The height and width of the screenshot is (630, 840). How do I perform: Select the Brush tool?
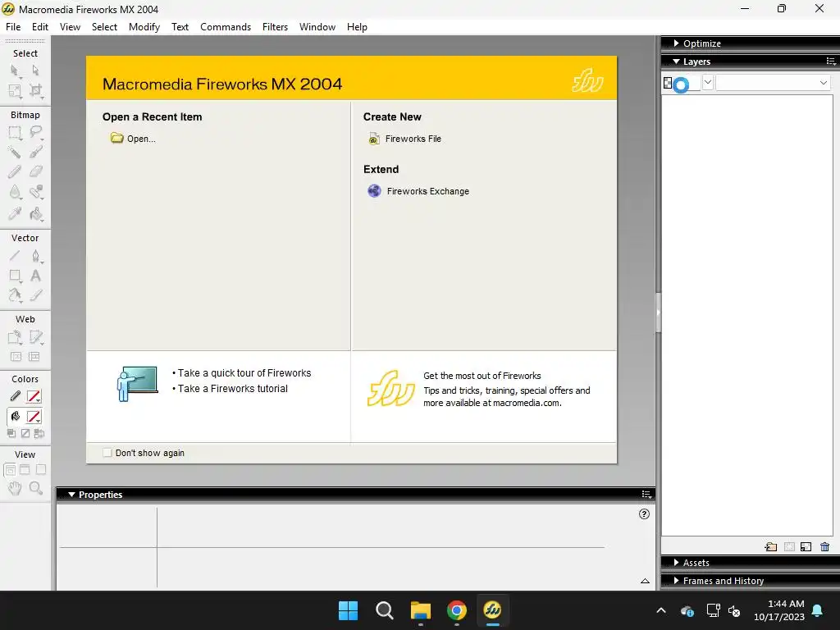[x=35, y=152]
